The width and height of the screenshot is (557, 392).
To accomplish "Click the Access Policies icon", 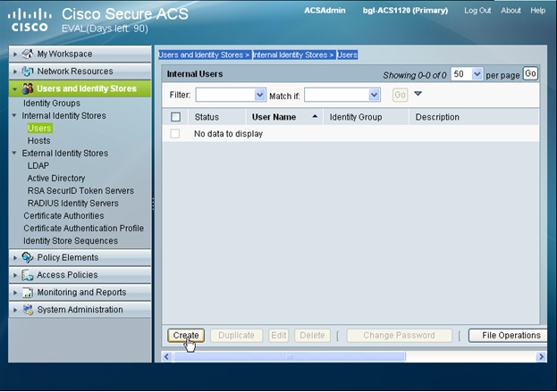I will click(28, 275).
